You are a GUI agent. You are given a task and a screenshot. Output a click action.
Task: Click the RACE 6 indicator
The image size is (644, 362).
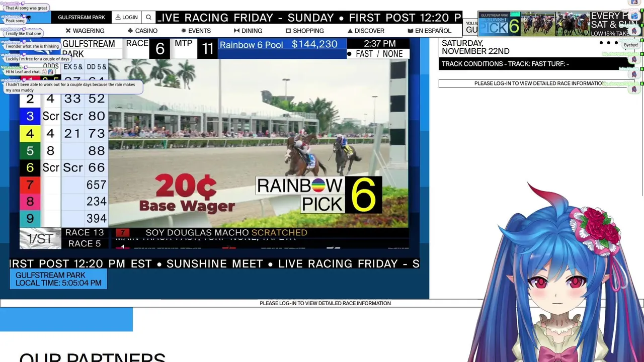(x=148, y=48)
